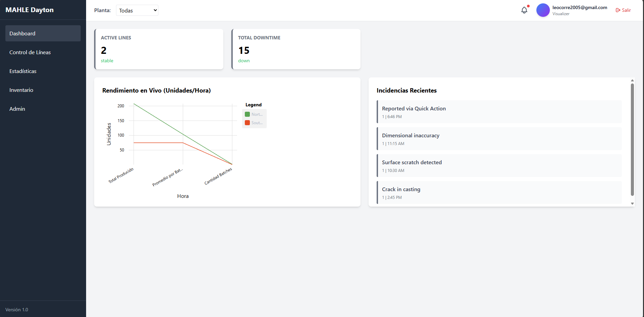Open the Dimensional inaccuracy incident

pyautogui.click(x=499, y=139)
